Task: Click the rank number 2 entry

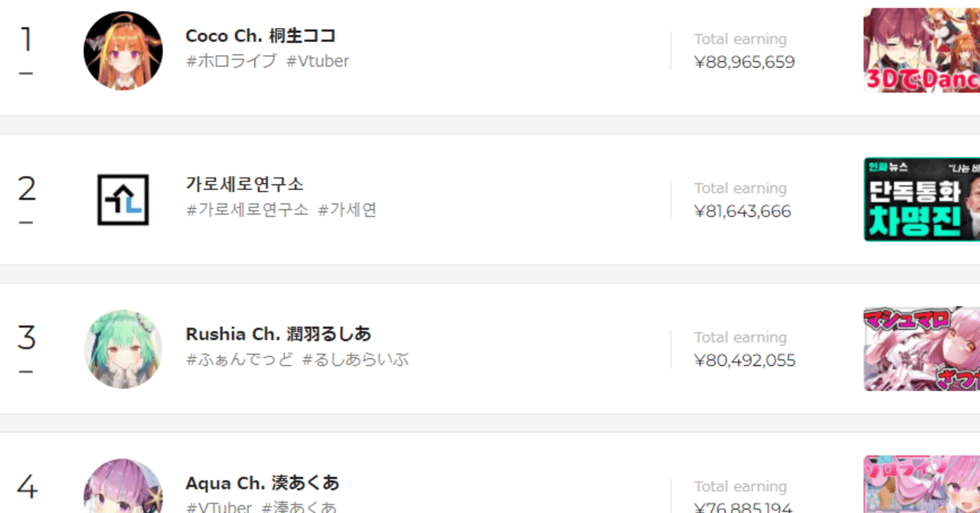Action: click(27, 188)
